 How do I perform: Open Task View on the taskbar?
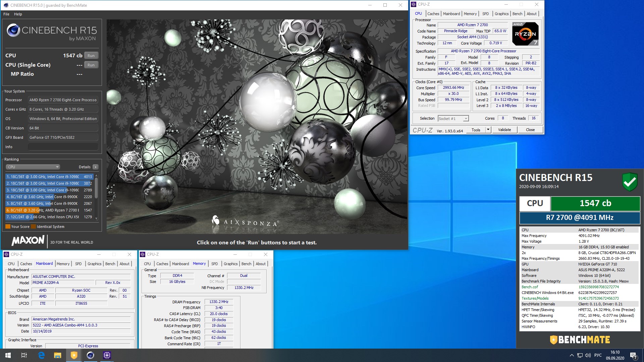click(24, 355)
